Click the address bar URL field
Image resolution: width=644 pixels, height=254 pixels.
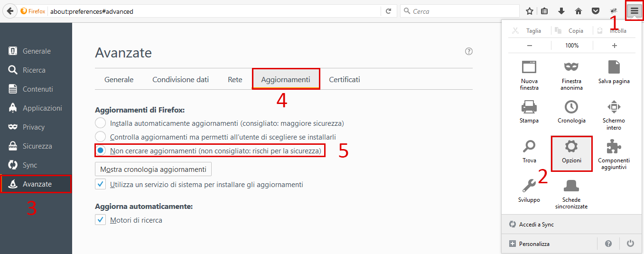214,11
